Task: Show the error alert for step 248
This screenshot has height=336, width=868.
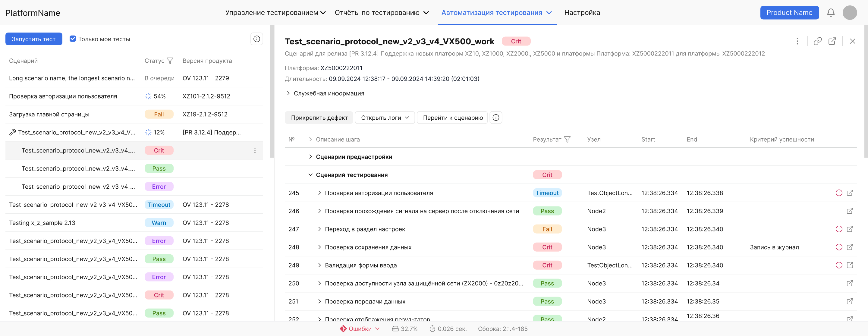Action: 839,247
